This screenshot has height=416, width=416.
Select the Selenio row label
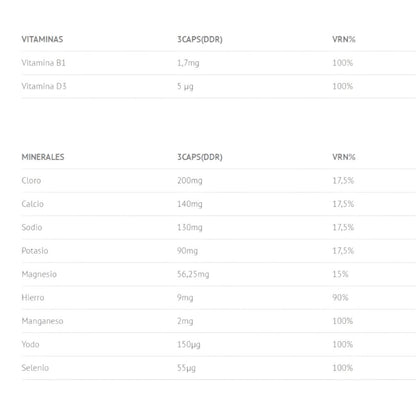tap(35, 368)
